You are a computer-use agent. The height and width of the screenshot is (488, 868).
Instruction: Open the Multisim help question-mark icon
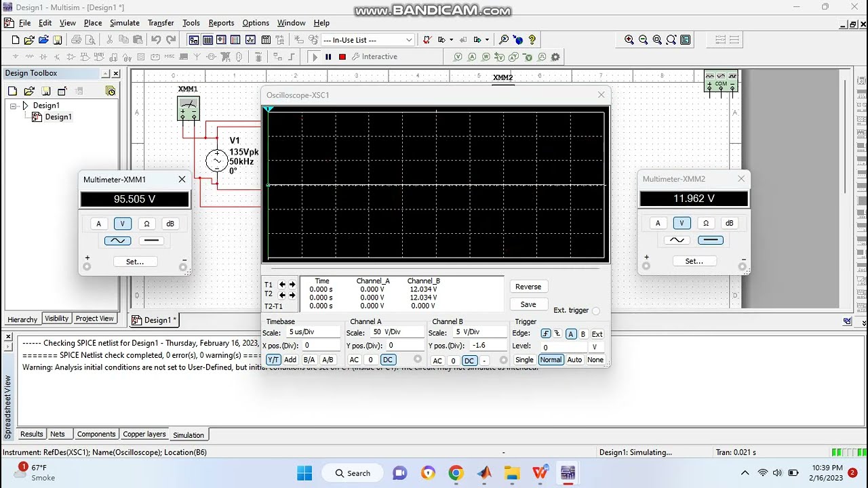tap(532, 40)
